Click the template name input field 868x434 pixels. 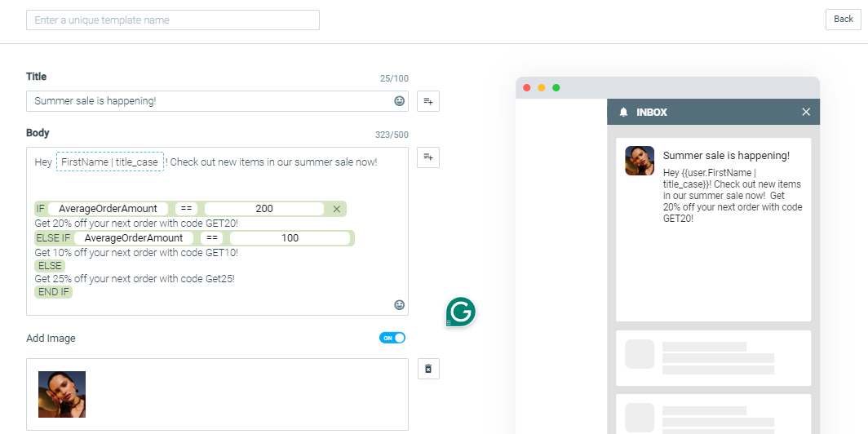coord(173,20)
